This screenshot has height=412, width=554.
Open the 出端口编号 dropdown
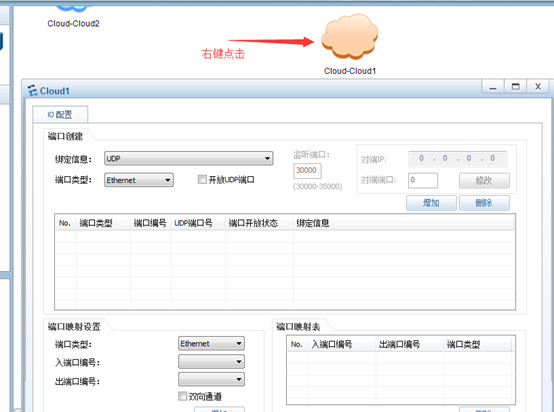tap(211, 379)
